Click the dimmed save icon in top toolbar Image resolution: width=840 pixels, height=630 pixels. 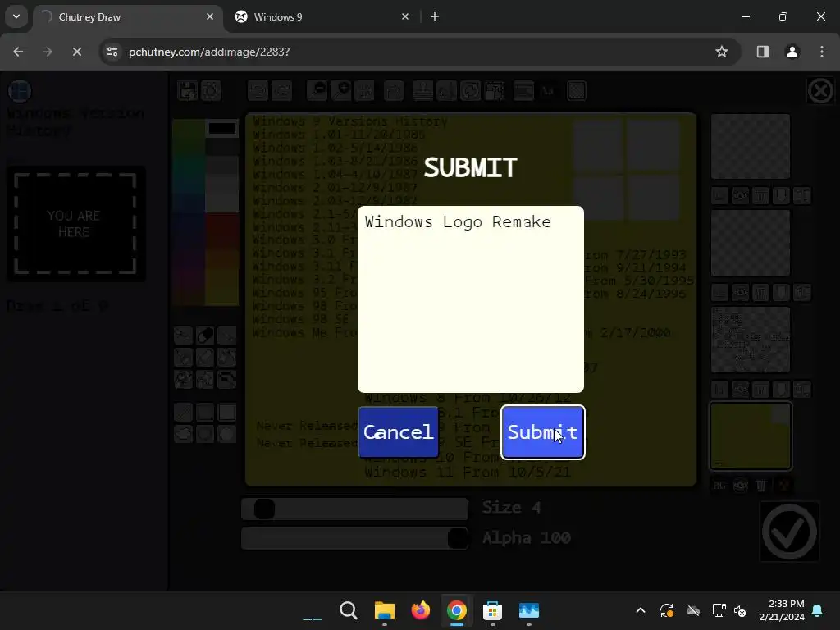188,91
